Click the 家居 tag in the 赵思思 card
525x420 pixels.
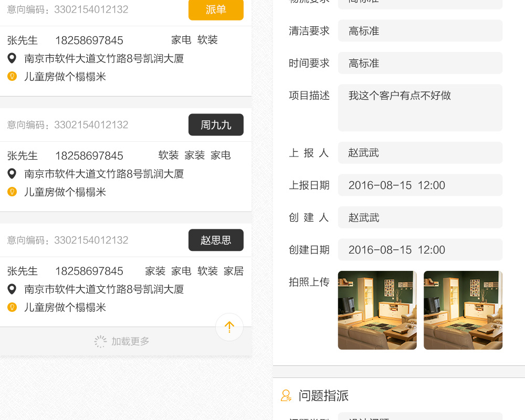pyautogui.click(x=234, y=270)
